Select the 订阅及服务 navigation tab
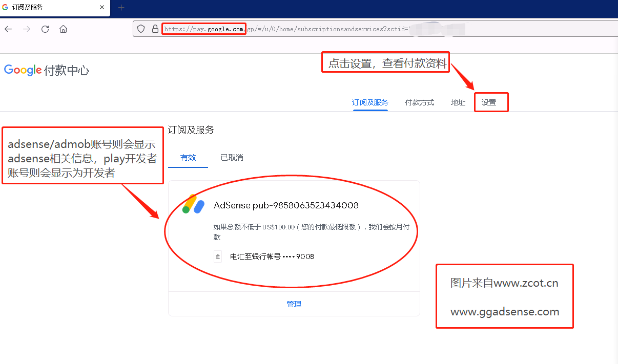This screenshot has width=618, height=364. coord(370,102)
